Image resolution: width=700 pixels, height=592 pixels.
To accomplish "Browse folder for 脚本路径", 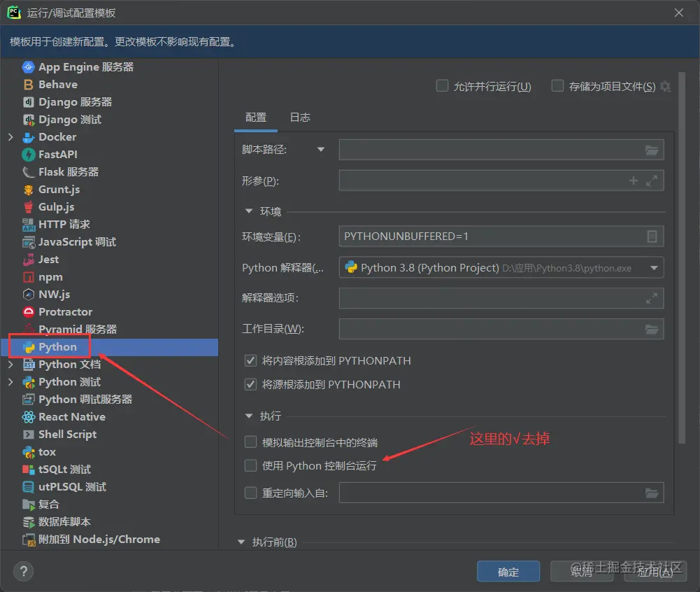I will pyautogui.click(x=652, y=150).
